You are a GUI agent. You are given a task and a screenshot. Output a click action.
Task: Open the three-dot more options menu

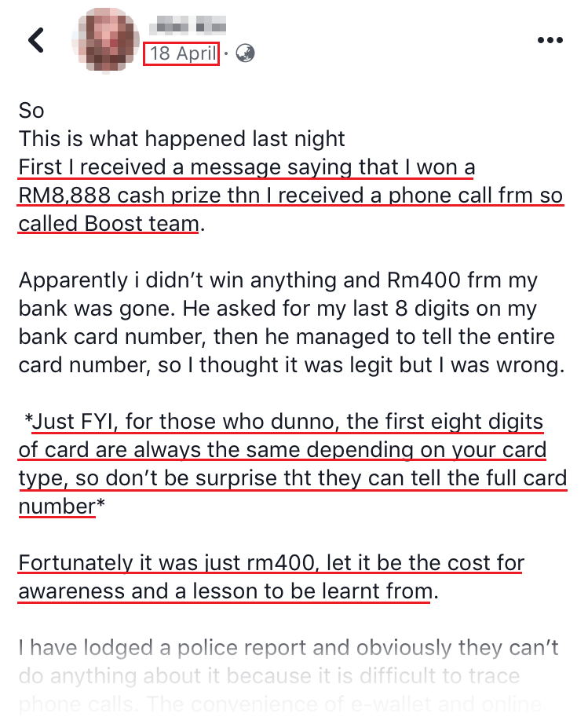click(550, 41)
